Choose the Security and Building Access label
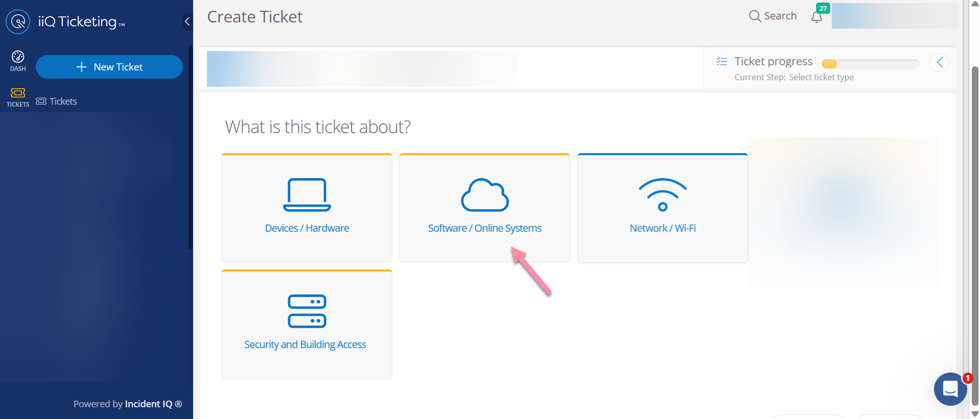 pos(305,344)
